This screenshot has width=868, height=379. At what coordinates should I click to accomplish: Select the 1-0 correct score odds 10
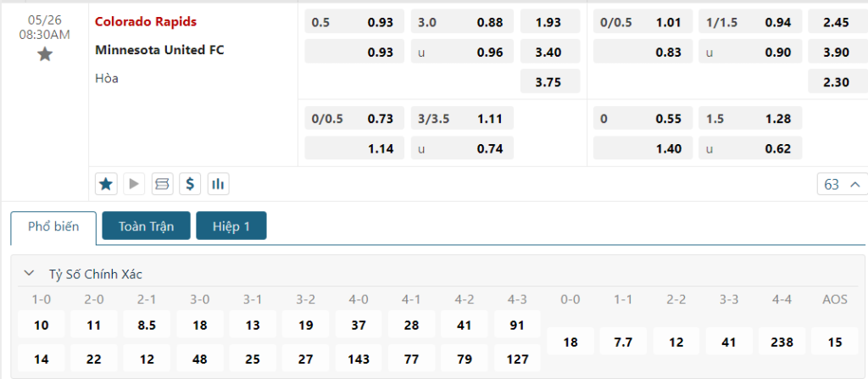[42, 325]
